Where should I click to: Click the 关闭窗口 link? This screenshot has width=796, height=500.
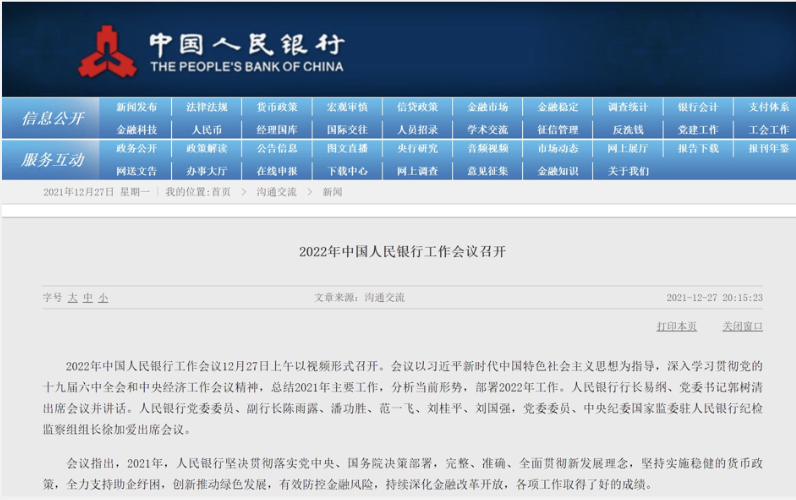pyautogui.click(x=742, y=326)
